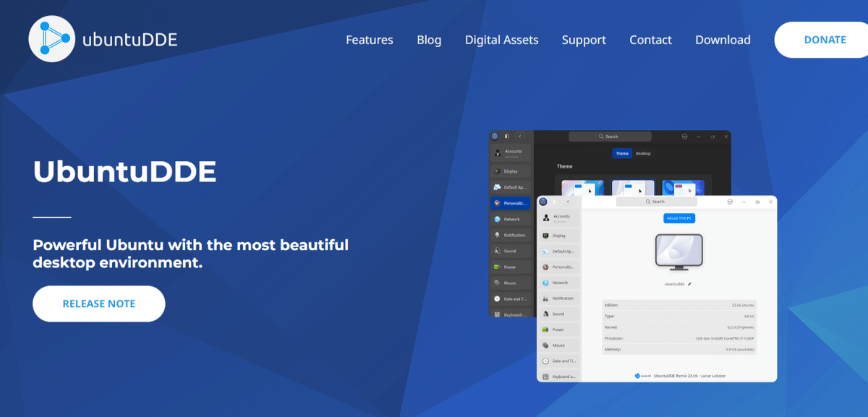Screen dimensions: 868x417
Task: Toggle the sidebar icon in the dark window titlebar
Action: 507,136
